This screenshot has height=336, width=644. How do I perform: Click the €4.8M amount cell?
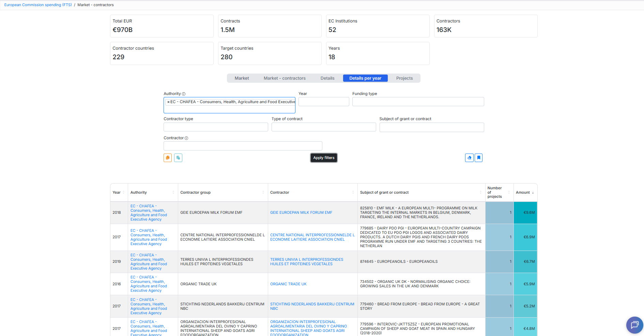[525, 327]
